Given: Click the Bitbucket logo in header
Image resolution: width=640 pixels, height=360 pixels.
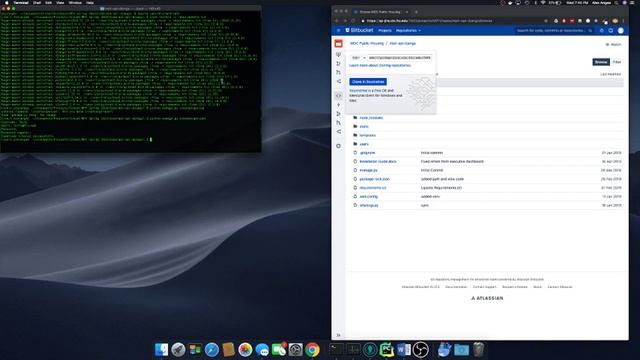Looking at the screenshot, I should (x=359, y=30).
